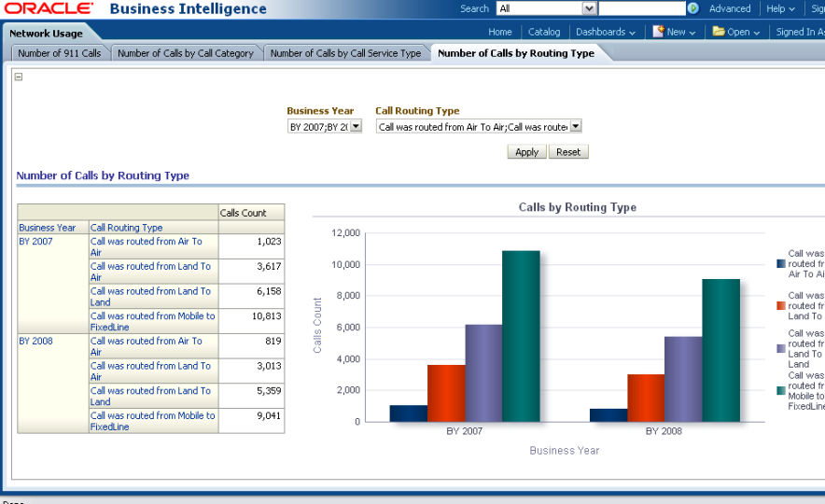
Task: Click the value 1,023 cell
Action: tap(251, 246)
